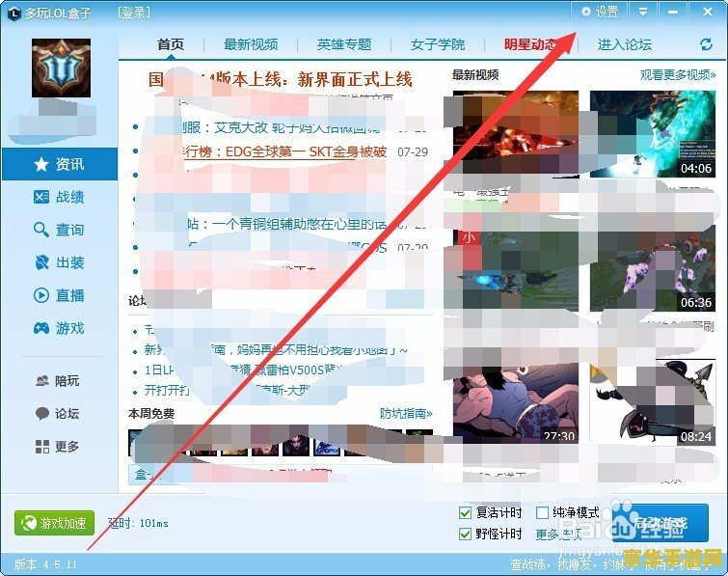Toggle the 野怪计时 checkbox
The height and width of the screenshot is (576, 728).
pos(465,534)
